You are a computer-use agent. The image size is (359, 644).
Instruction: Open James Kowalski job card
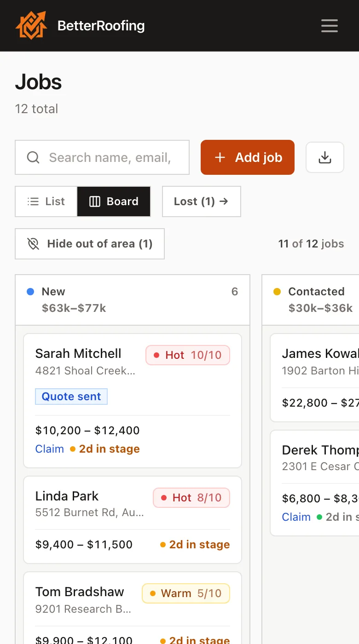315,378
